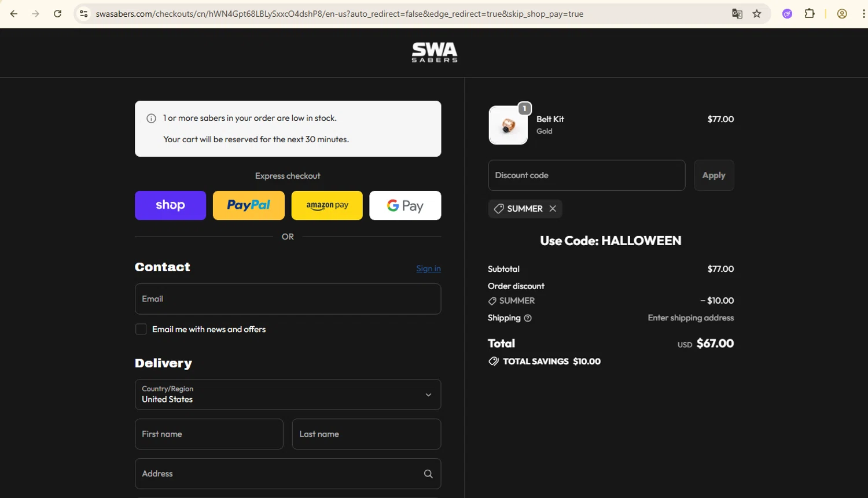The width and height of the screenshot is (868, 498).
Task: Open the purple extension icon
Action: pyautogui.click(x=787, y=14)
